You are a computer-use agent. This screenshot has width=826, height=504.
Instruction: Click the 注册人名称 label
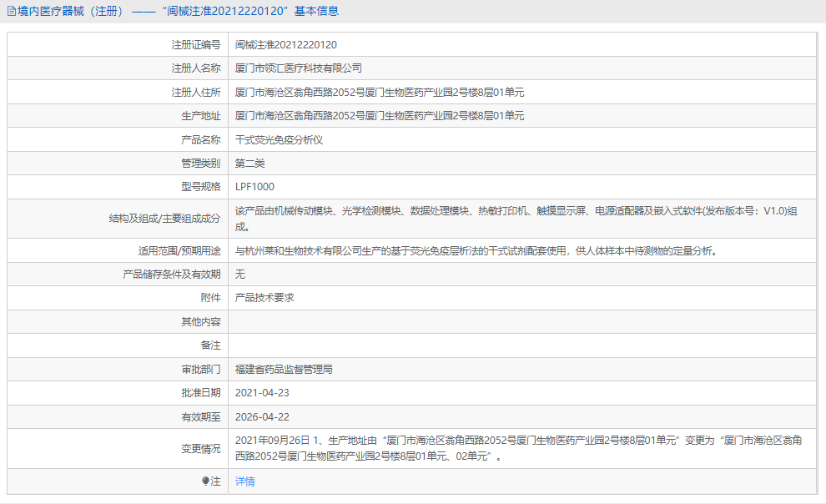click(196, 68)
